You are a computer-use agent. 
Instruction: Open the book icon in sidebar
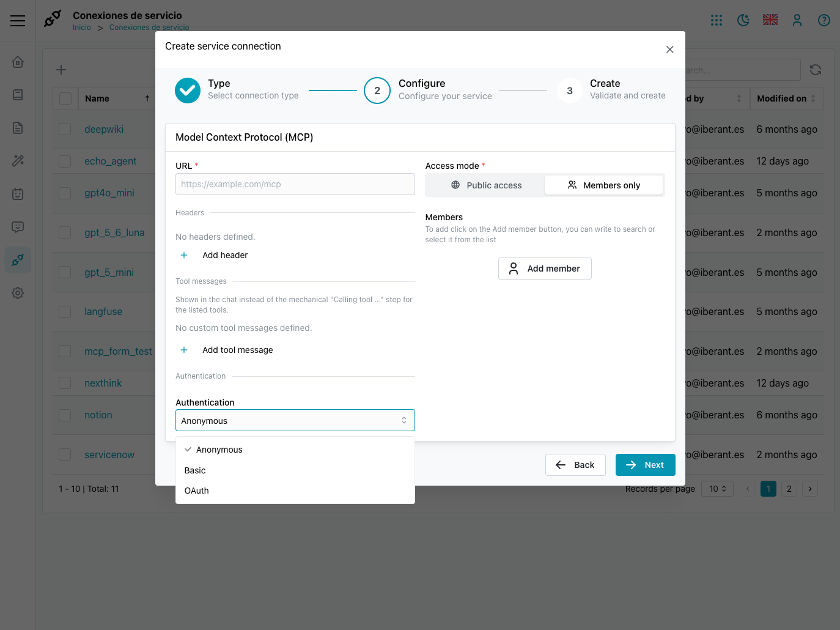tap(18, 95)
